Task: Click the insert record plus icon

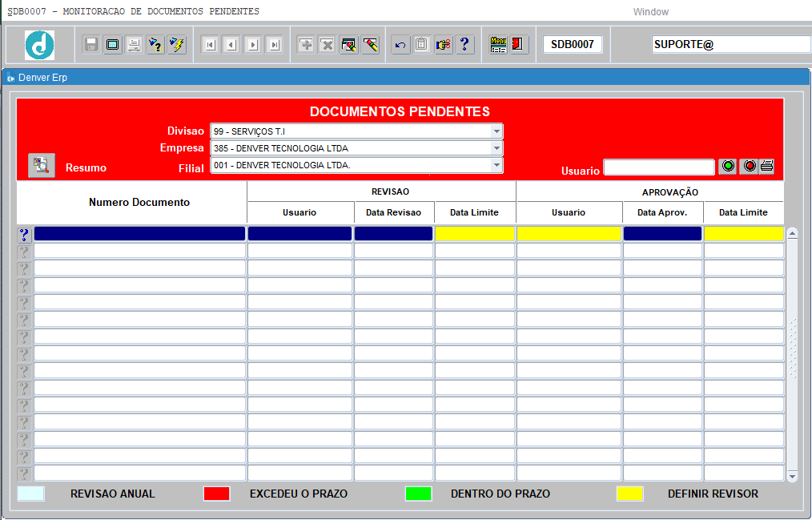Action: [x=306, y=45]
